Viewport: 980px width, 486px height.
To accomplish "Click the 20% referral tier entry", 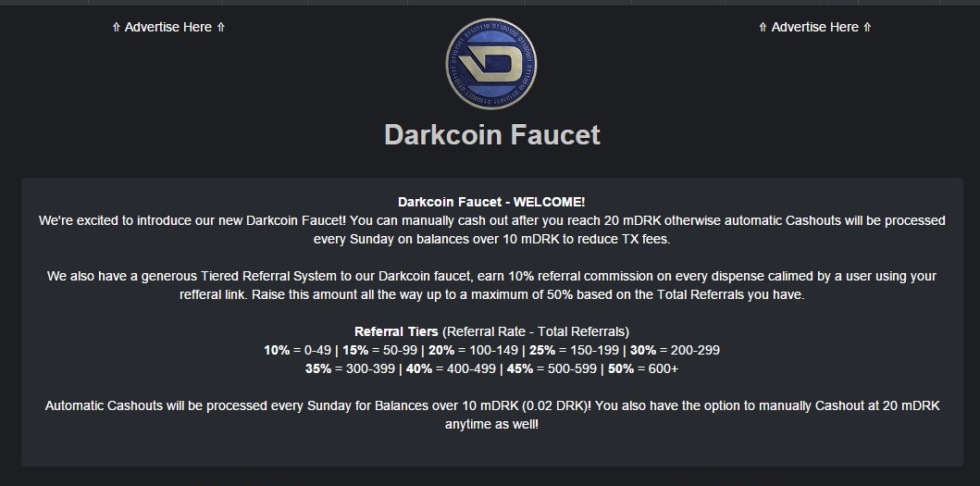I will tap(473, 350).
